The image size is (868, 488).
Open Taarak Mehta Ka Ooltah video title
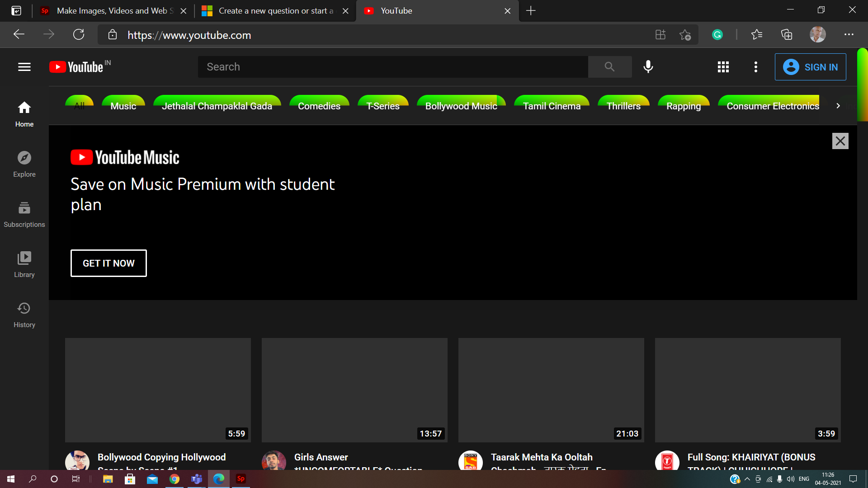coord(549,460)
